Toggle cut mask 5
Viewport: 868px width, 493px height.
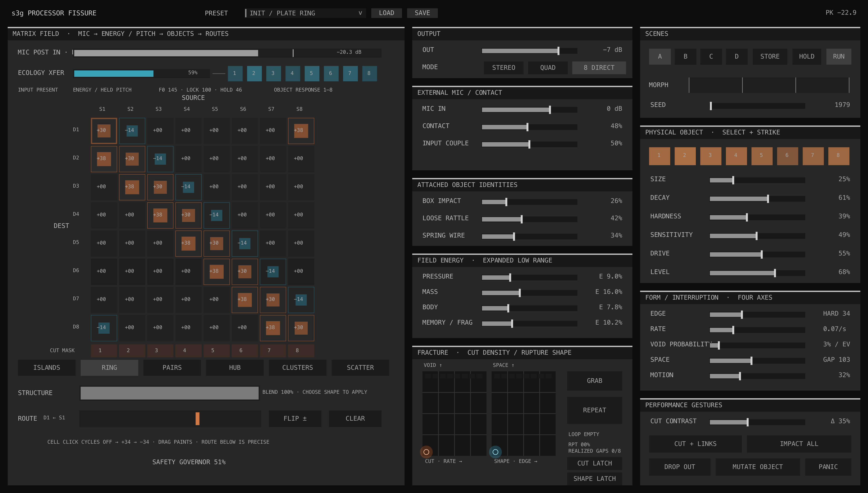click(x=217, y=350)
